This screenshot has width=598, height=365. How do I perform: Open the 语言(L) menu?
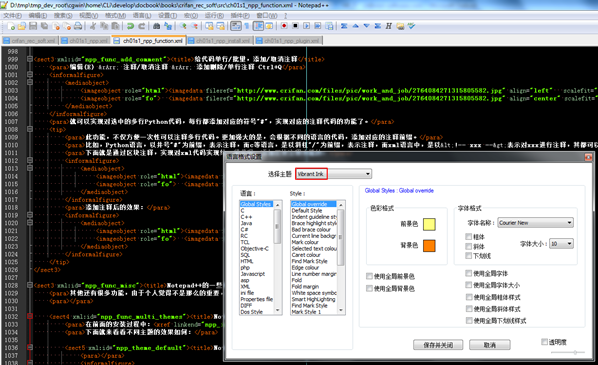[142, 16]
